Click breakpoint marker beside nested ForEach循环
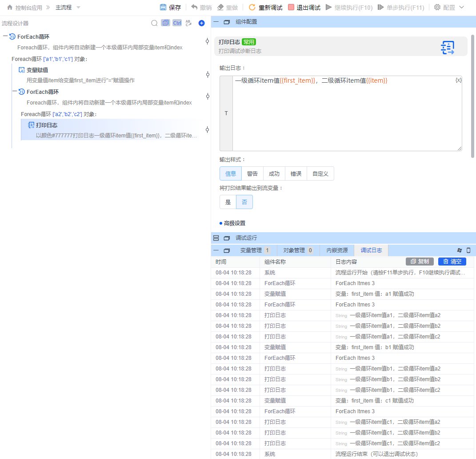Viewport: 476px width, 459px height. coord(208,97)
